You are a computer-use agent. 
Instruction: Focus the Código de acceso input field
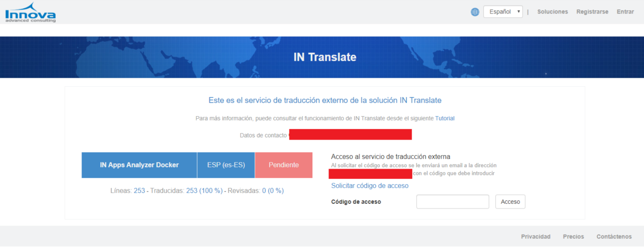(453, 202)
